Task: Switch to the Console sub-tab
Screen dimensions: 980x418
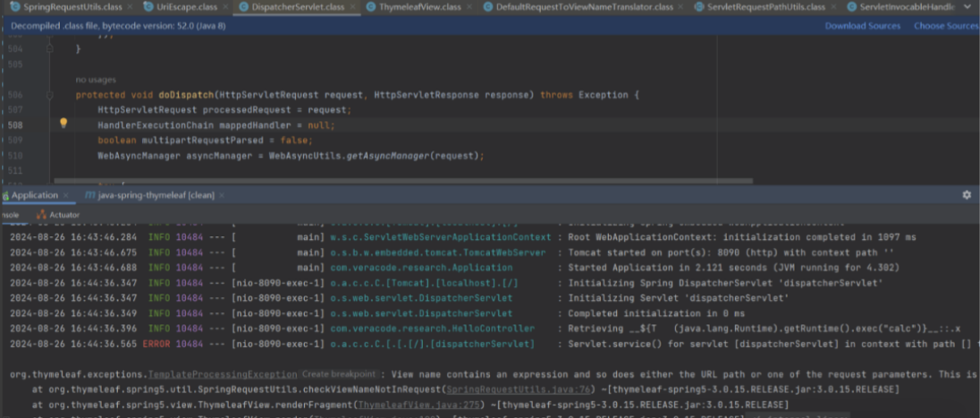Action: click(9, 215)
